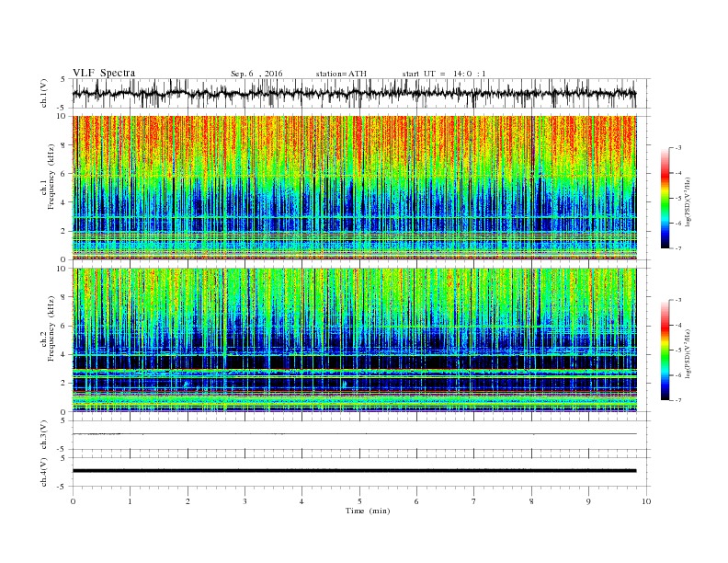Click time axis tick label "9"
This screenshot has width=728, height=563.
[588, 501]
